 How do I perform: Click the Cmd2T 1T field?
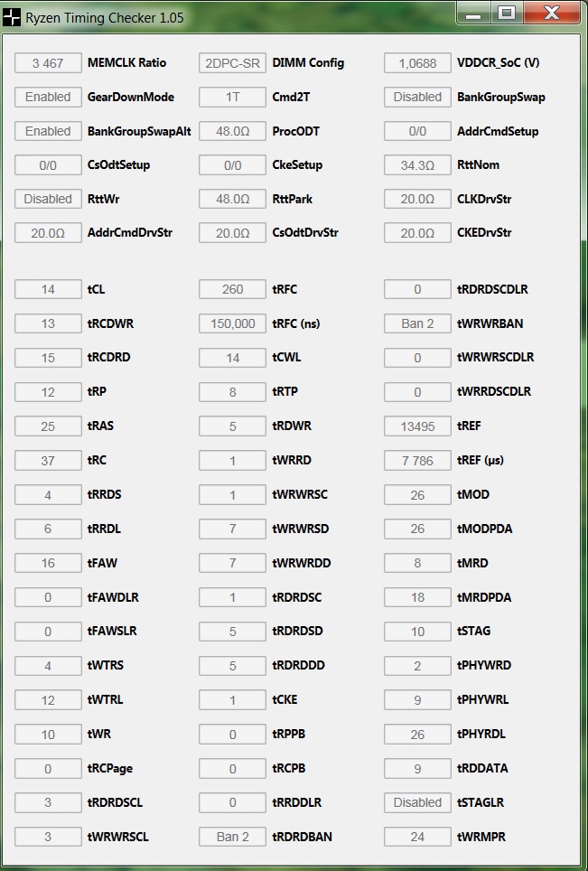point(233,98)
